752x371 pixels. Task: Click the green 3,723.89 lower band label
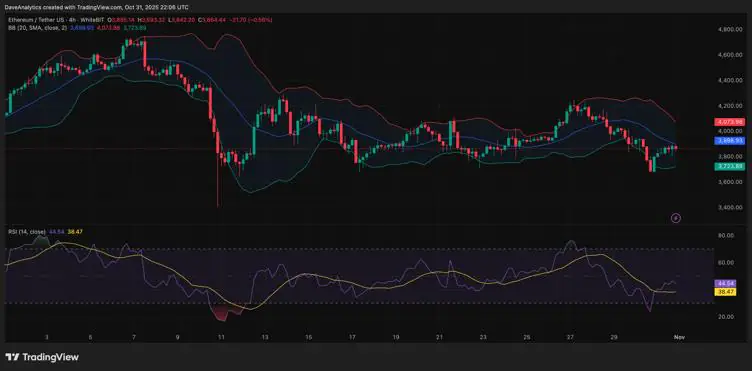pyautogui.click(x=730, y=166)
